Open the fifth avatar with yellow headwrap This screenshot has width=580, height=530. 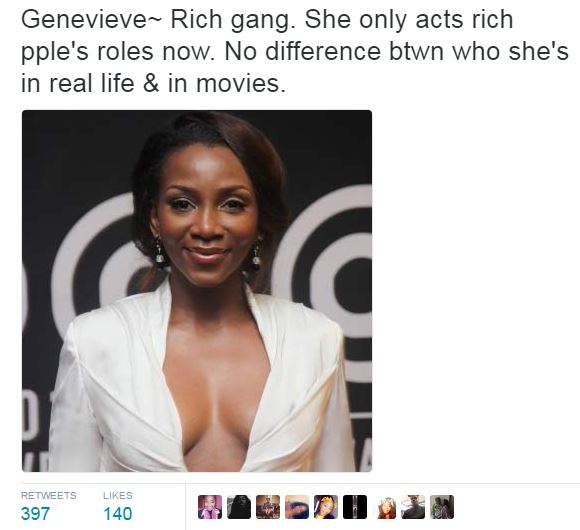pos(326,507)
